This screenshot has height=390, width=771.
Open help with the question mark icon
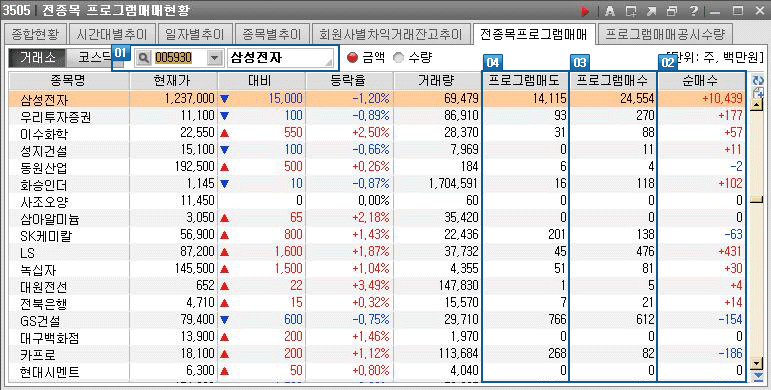click(693, 11)
